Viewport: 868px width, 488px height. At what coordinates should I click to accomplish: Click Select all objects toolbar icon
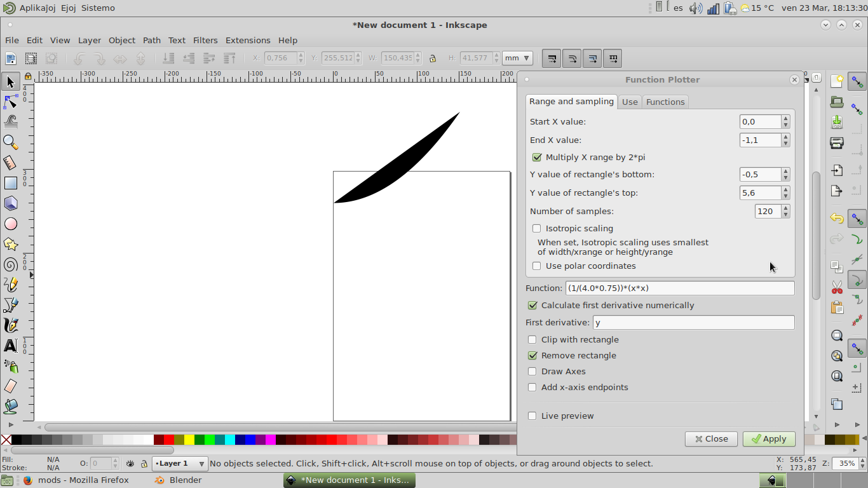11,58
